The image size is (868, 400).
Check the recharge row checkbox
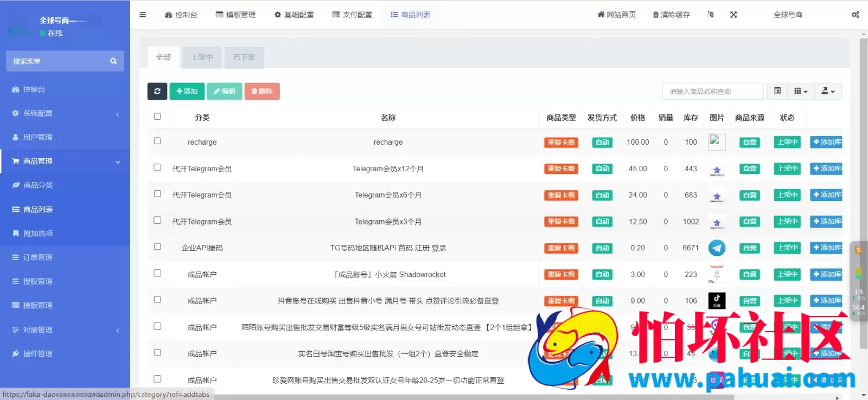click(x=157, y=141)
